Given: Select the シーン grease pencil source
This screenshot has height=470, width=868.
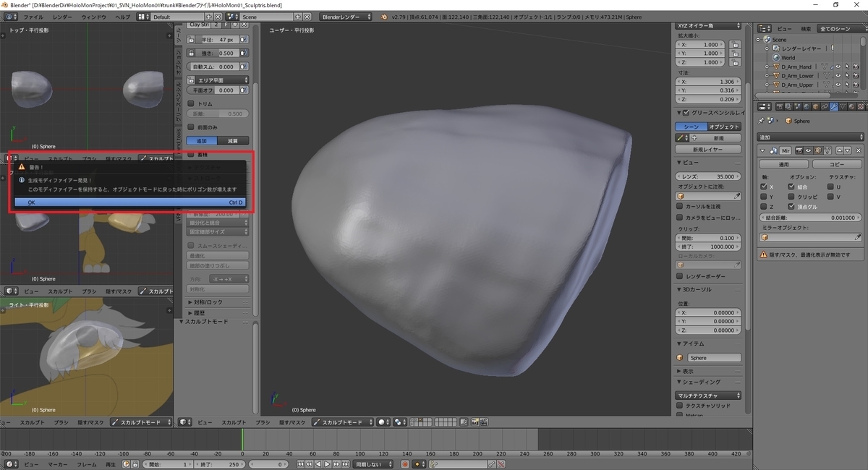Looking at the screenshot, I should click(692, 127).
